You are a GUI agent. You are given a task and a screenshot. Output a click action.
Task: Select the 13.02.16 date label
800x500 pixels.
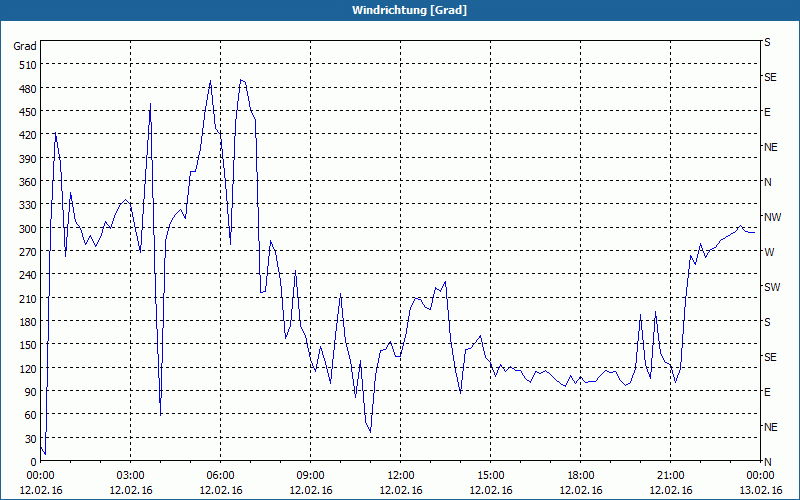click(760, 490)
